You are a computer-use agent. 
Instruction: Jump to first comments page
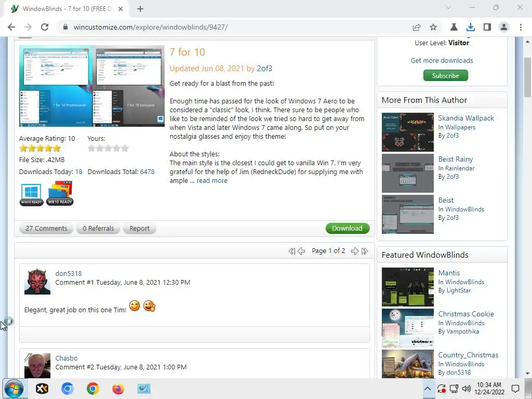click(291, 251)
